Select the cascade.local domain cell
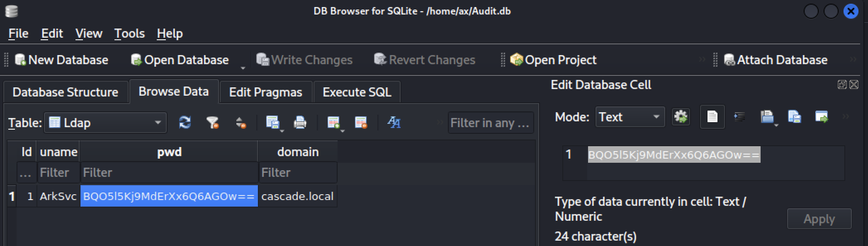Viewport: 868px width, 246px height. point(297,196)
